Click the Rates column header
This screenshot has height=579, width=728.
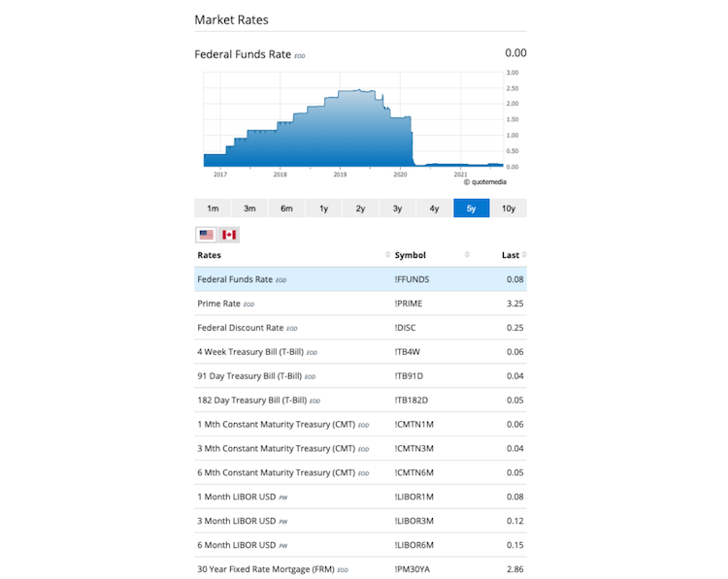pos(210,255)
